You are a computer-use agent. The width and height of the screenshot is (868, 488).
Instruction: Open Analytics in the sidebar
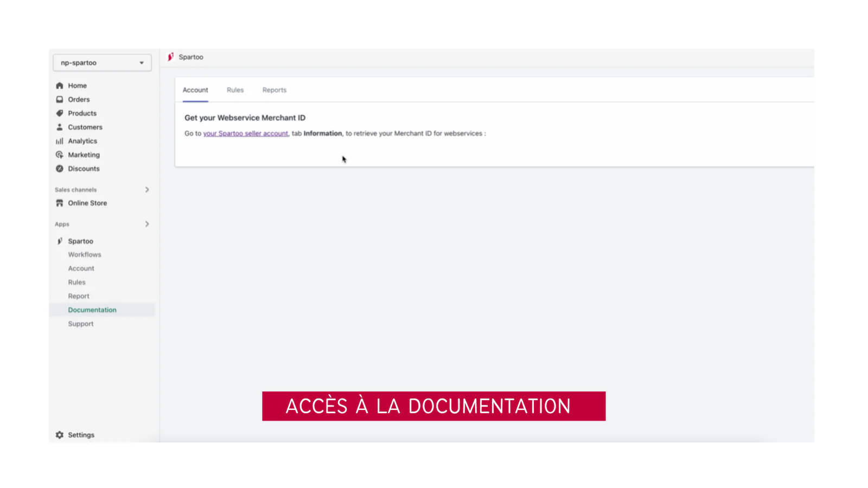pyautogui.click(x=82, y=141)
